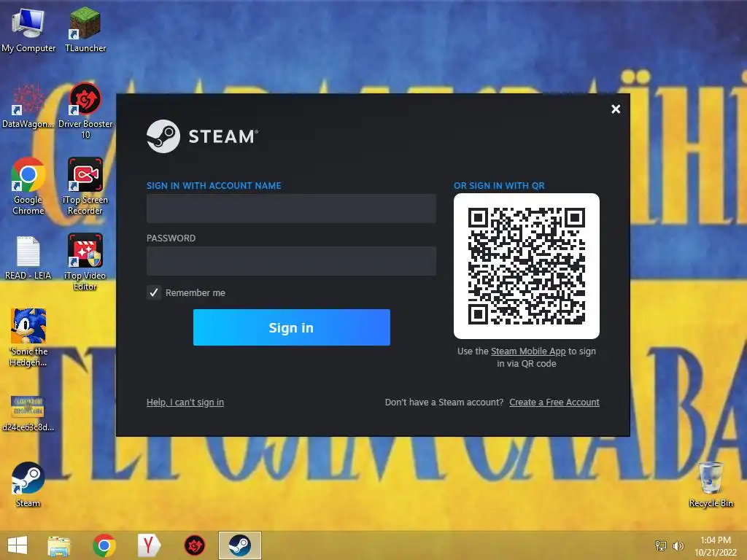Open the Windows Start button
Viewport: 747px width, 560px height.
(18, 545)
